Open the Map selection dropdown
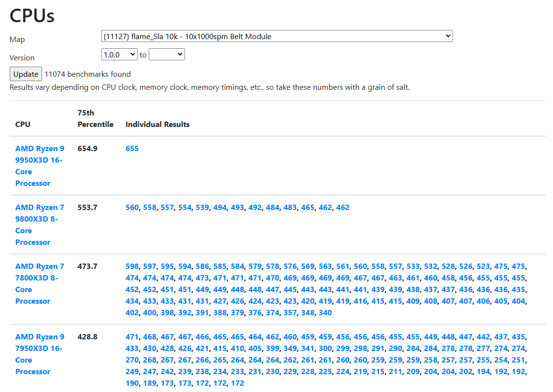This screenshot has width=553, height=392. pos(277,36)
